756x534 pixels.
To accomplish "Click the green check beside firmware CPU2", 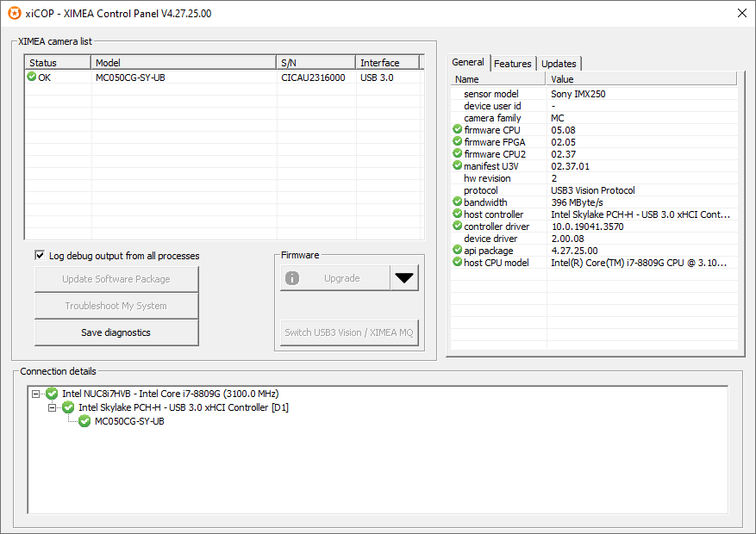I will coord(458,153).
